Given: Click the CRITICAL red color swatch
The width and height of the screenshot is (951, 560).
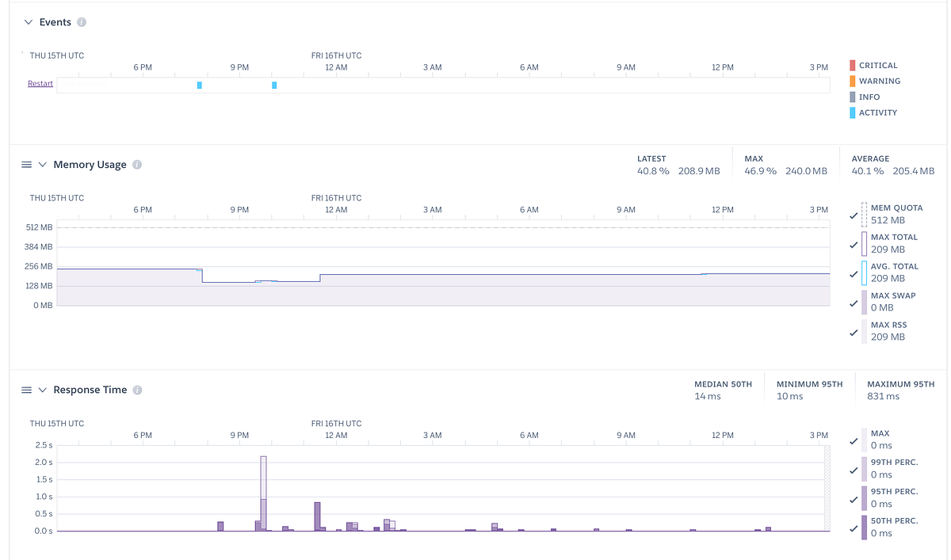Looking at the screenshot, I should click(x=854, y=65).
